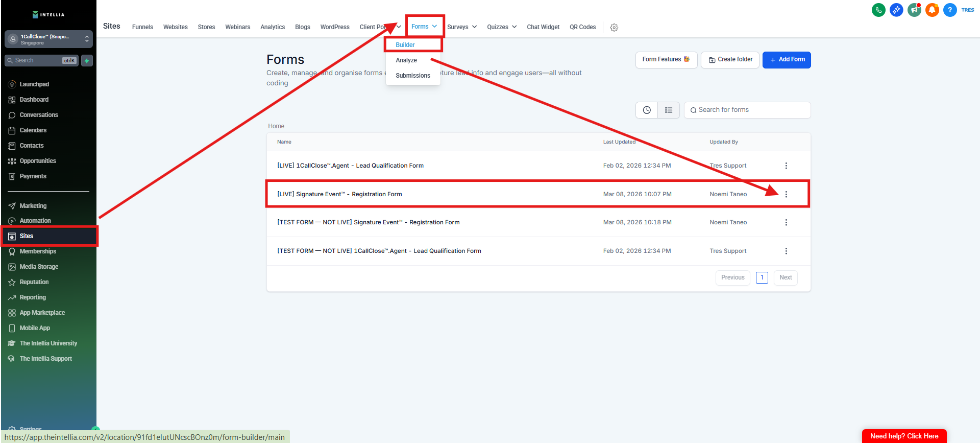Open [LIVE] Signature Event Registration Form
The width and height of the screenshot is (980, 443).
point(339,194)
